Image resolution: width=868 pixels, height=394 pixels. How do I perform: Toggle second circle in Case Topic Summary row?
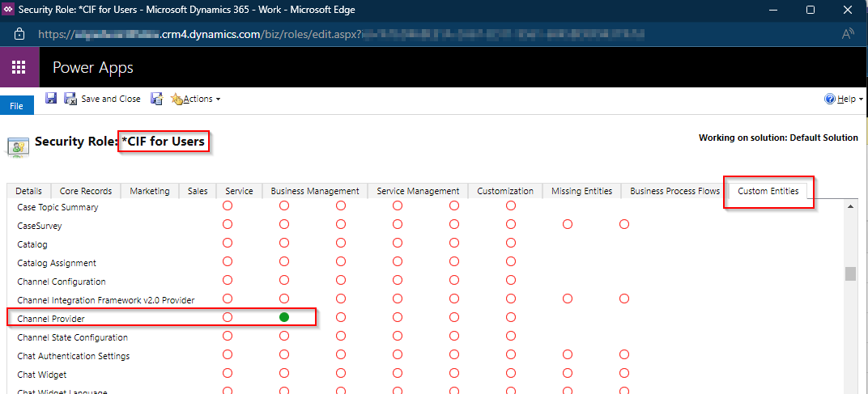[284, 205]
